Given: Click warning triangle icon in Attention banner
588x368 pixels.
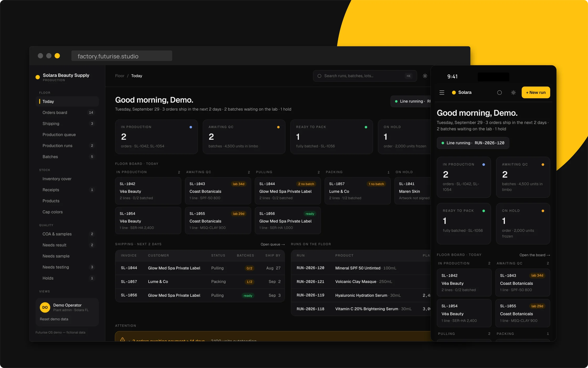Looking at the screenshot, I should coord(122,339).
